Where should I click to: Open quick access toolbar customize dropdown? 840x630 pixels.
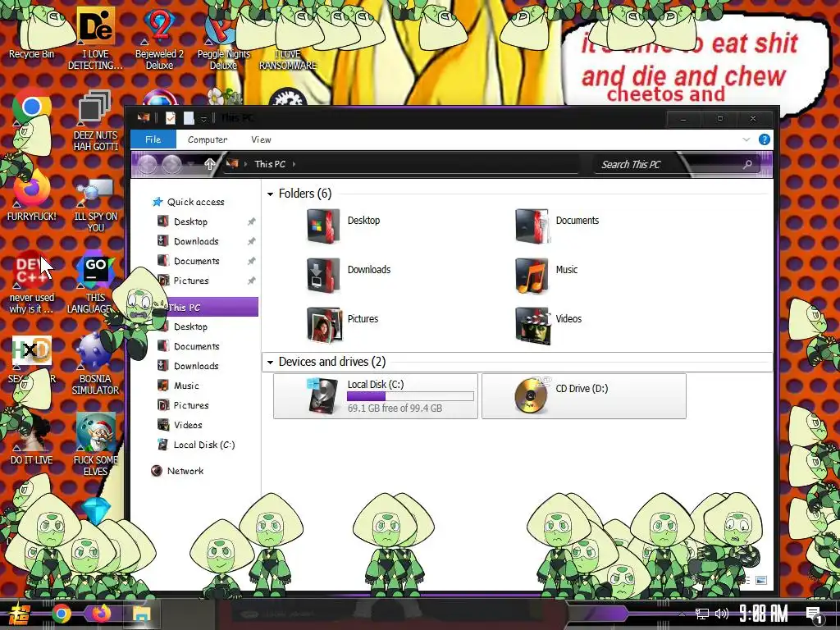[203, 118]
